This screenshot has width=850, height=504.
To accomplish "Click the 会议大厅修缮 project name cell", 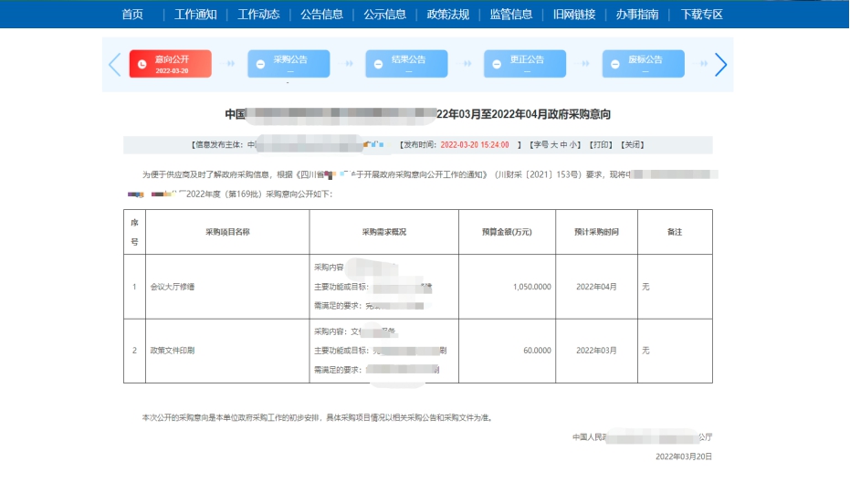I will pos(173,287).
